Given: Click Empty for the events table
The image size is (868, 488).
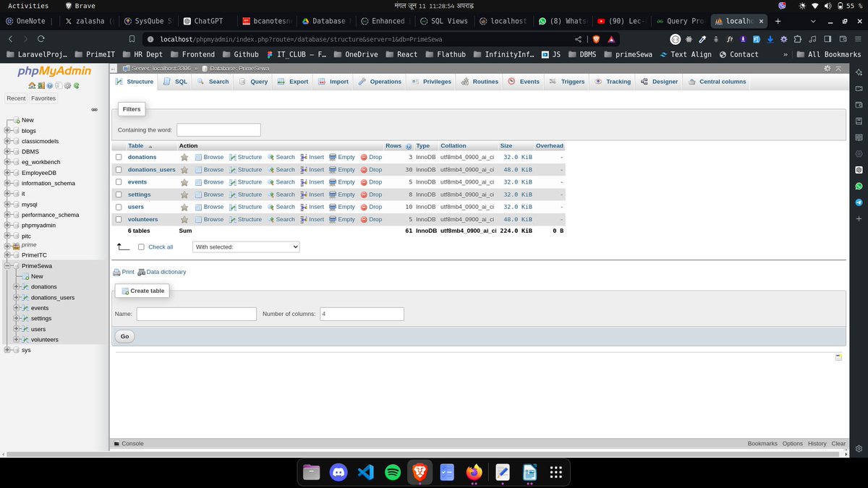Looking at the screenshot, I should [342, 182].
